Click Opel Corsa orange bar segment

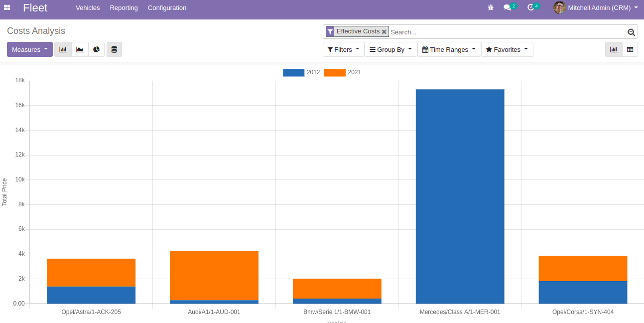pyautogui.click(x=583, y=269)
